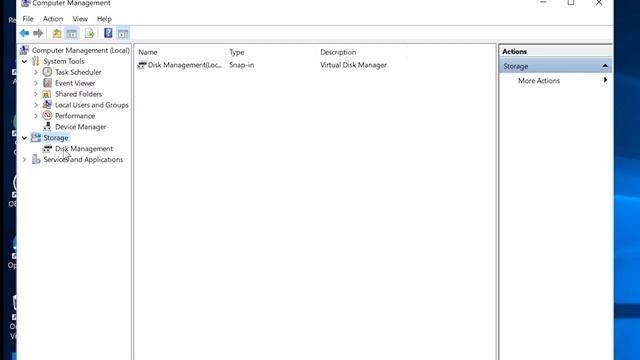
Task: Select Device Manager in the tree
Action: (x=81, y=127)
